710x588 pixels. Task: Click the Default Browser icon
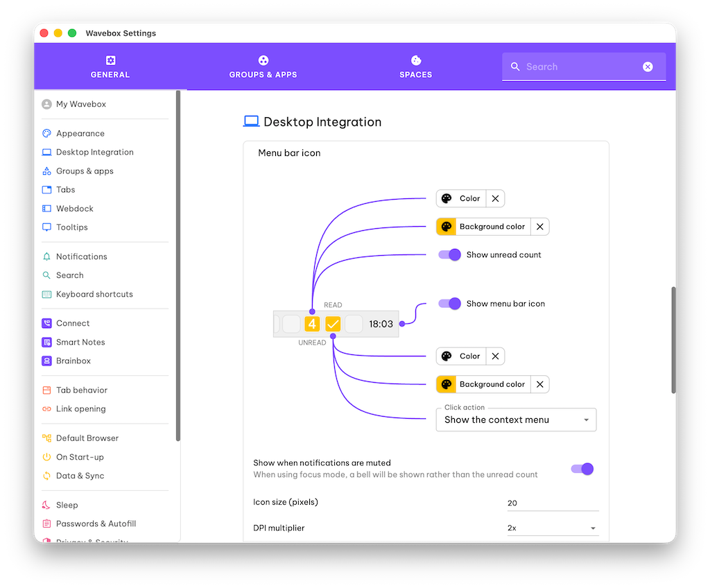coord(46,438)
